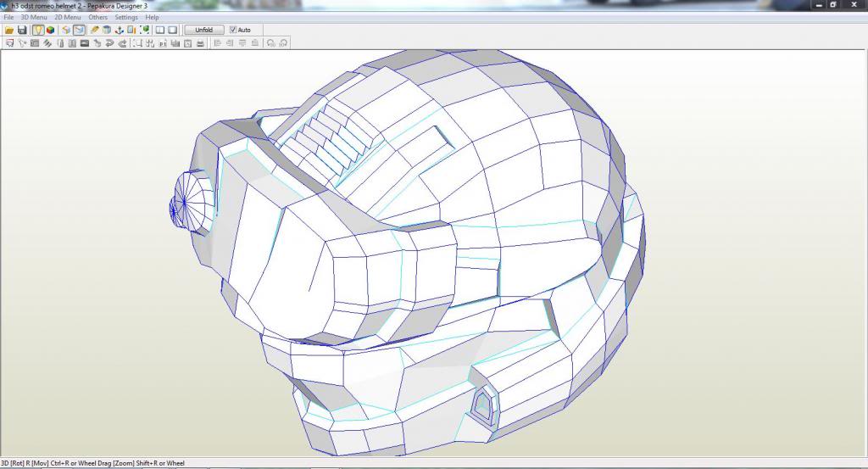Image resolution: width=868 pixels, height=469 pixels.
Task: Click the title 'h3 odst romeo helmet 2 - Pepakura Designer 3'
Action: point(79,6)
